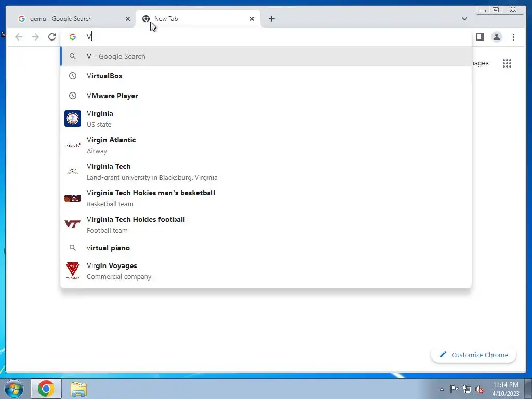Click the network tray icon

tap(467, 389)
